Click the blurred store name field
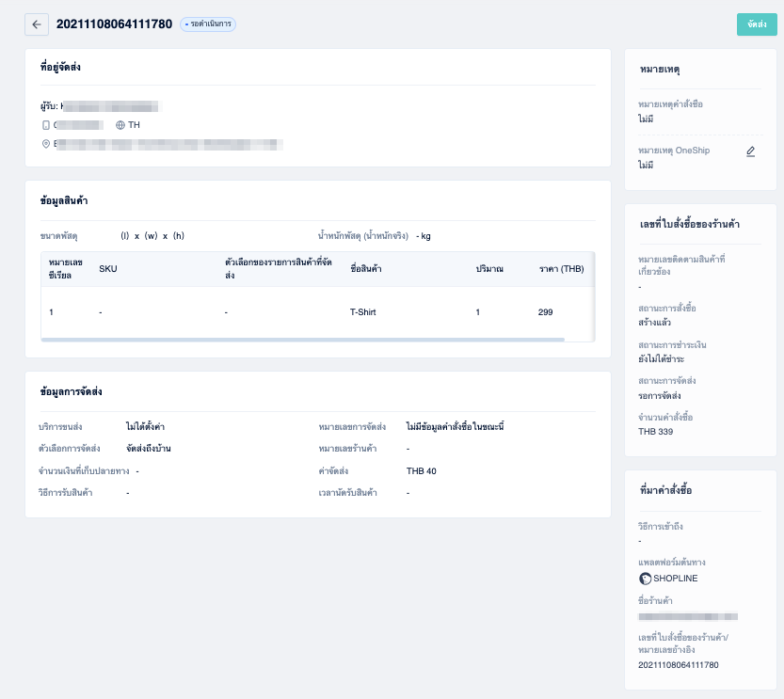The image size is (784, 699). pyautogui.click(x=688, y=616)
